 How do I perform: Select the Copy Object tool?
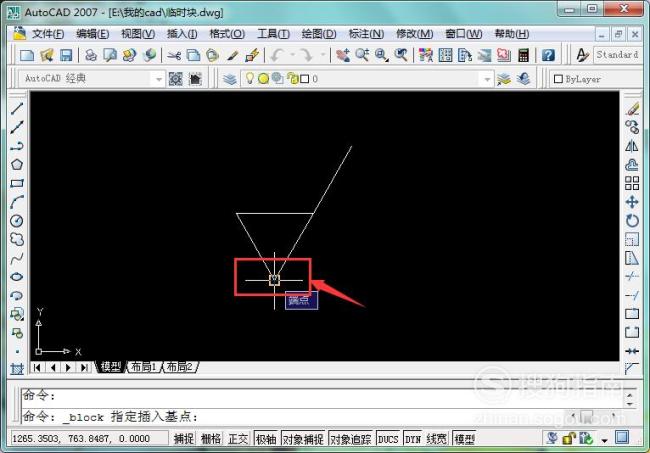pyautogui.click(x=632, y=127)
